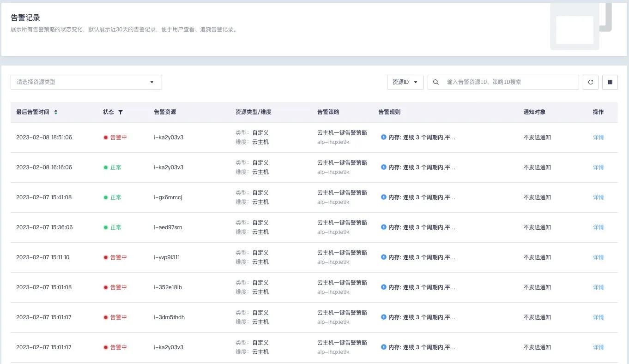Expand the 请选择资源类型 dropdown
Image resolution: width=629 pixels, height=364 pixels.
pyautogui.click(x=86, y=82)
